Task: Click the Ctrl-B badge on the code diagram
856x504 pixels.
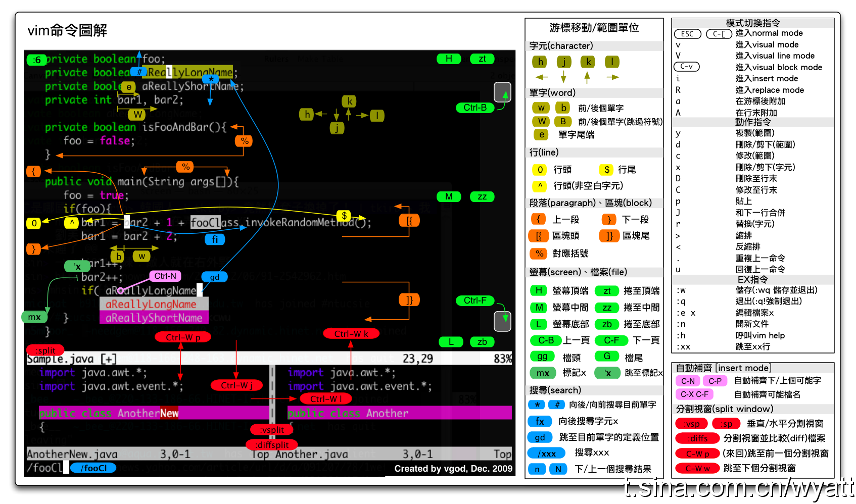Action: pos(475,108)
